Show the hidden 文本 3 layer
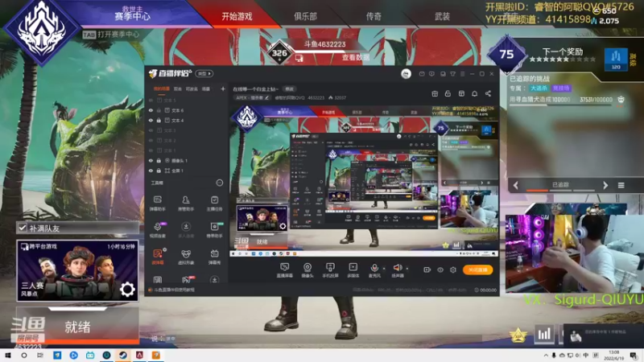 [x=151, y=130]
